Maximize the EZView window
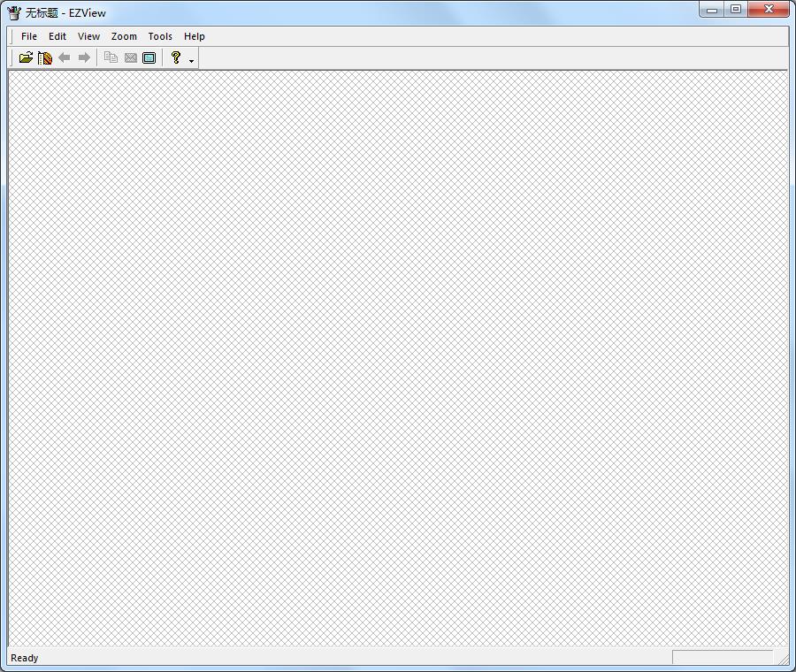This screenshot has width=796, height=672. pyautogui.click(x=736, y=9)
